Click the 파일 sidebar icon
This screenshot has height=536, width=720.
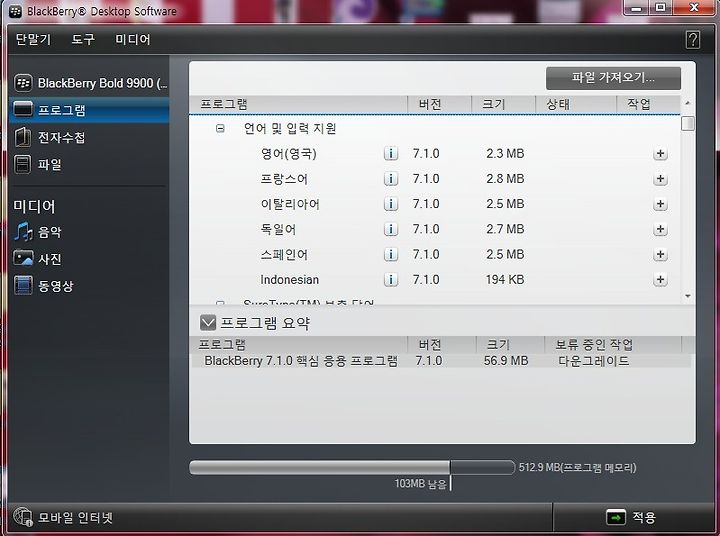(23, 164)
